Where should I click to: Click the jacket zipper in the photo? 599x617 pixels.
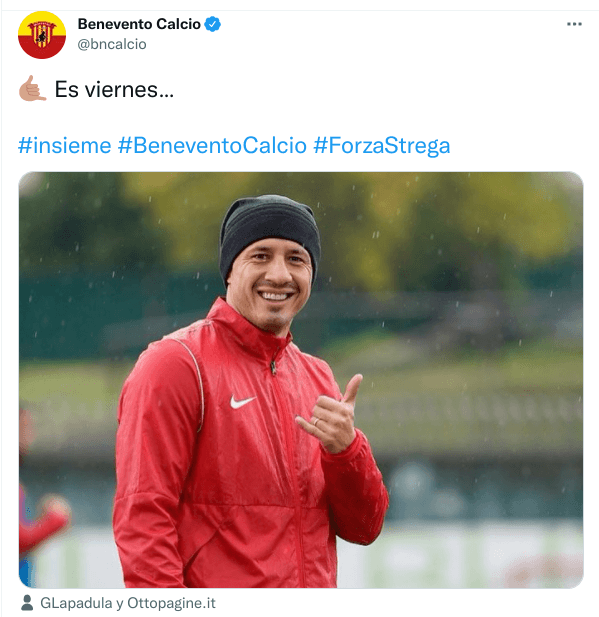pyautogui.click(x=273, y=367)
